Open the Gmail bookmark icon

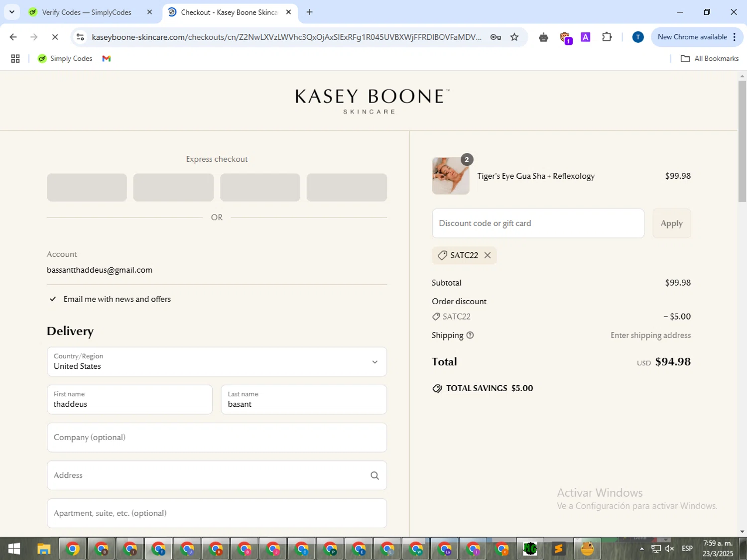(106, 59)
